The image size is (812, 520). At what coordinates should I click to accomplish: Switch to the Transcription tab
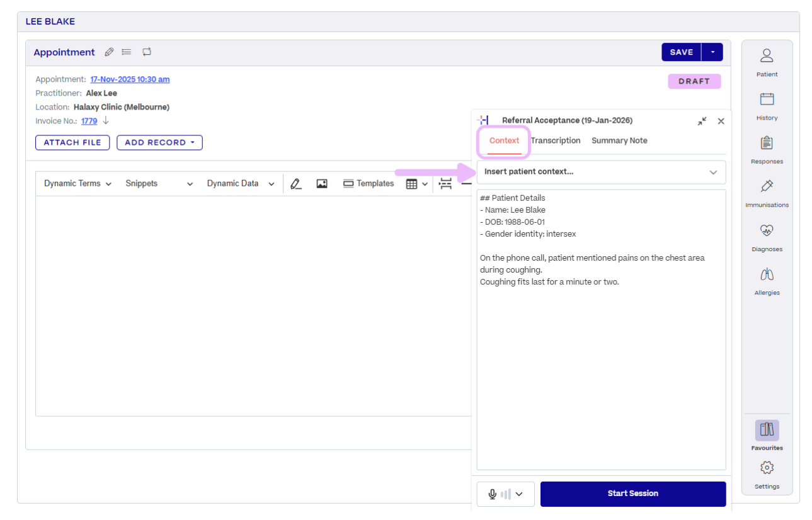point(555,141)
